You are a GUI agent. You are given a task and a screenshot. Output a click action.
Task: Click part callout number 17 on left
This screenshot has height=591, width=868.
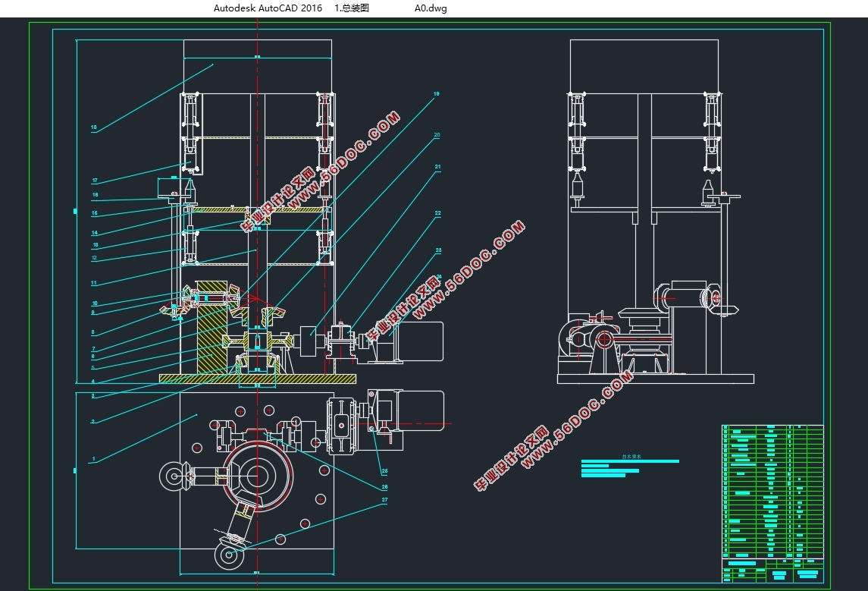click(95, 181)
